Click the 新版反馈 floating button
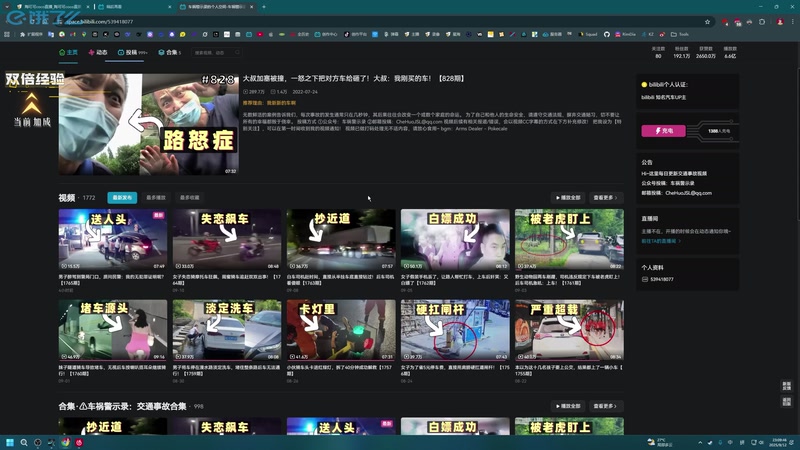Viewport: 800px width, 450px height. click(x=786, y=386)
